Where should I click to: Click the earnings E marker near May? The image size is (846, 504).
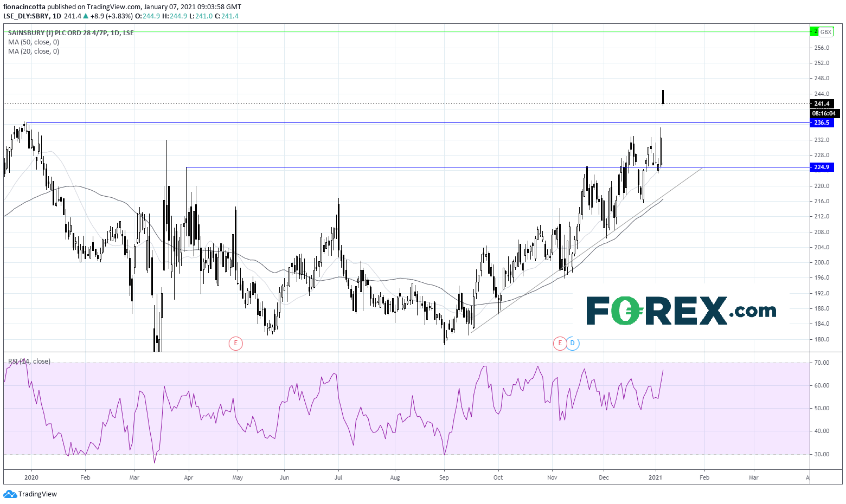tap(235, 343)
